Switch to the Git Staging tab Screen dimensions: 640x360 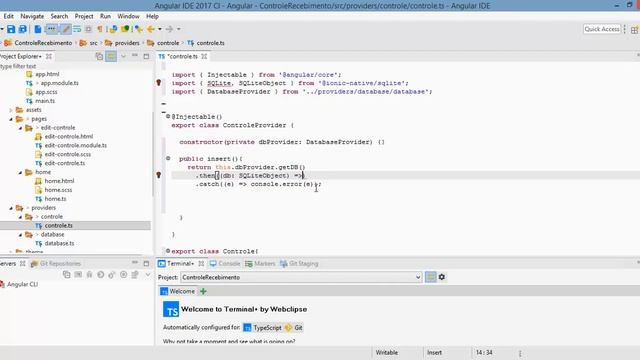point(299,264)
